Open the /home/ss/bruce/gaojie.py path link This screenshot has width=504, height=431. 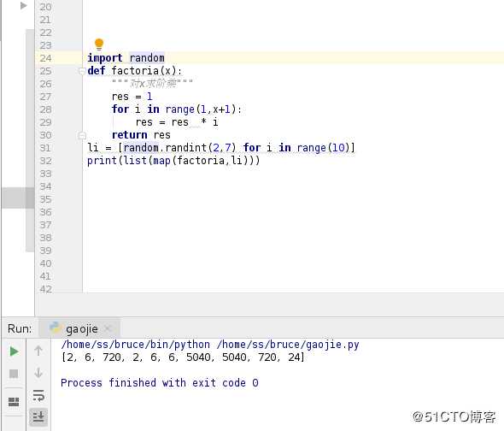[288, 345]
